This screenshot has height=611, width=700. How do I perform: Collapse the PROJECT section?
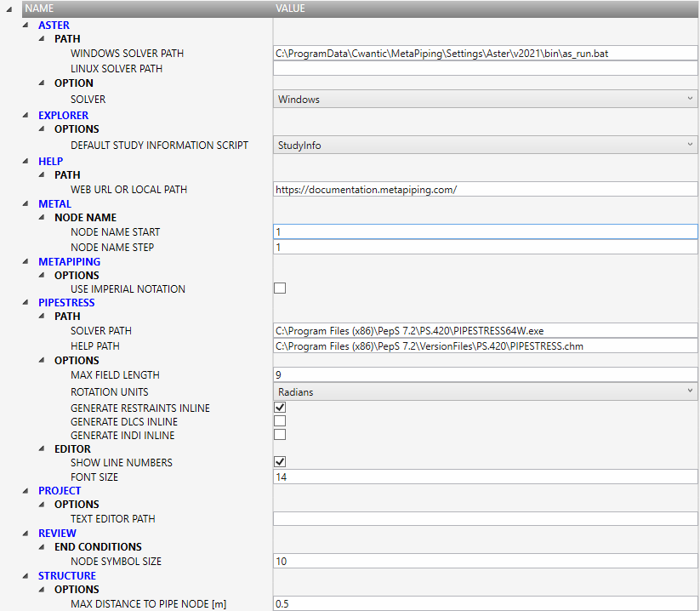tap(26, 490)
